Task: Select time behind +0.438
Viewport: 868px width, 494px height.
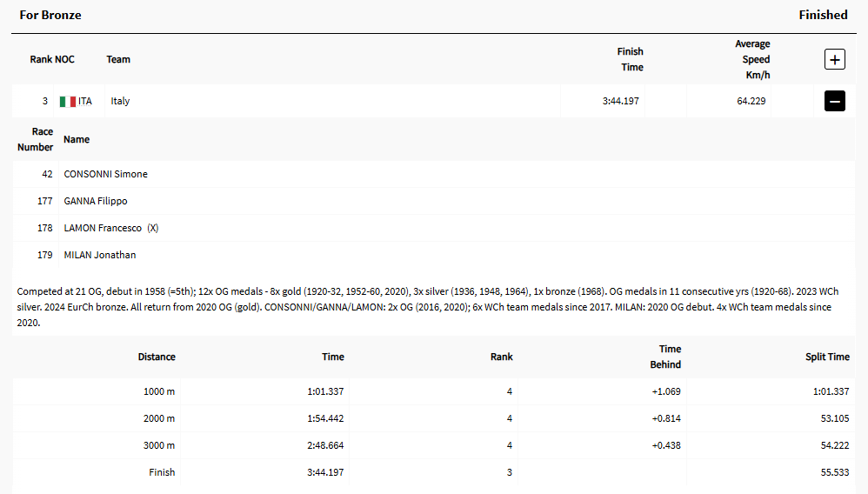Action: (666, 445)
